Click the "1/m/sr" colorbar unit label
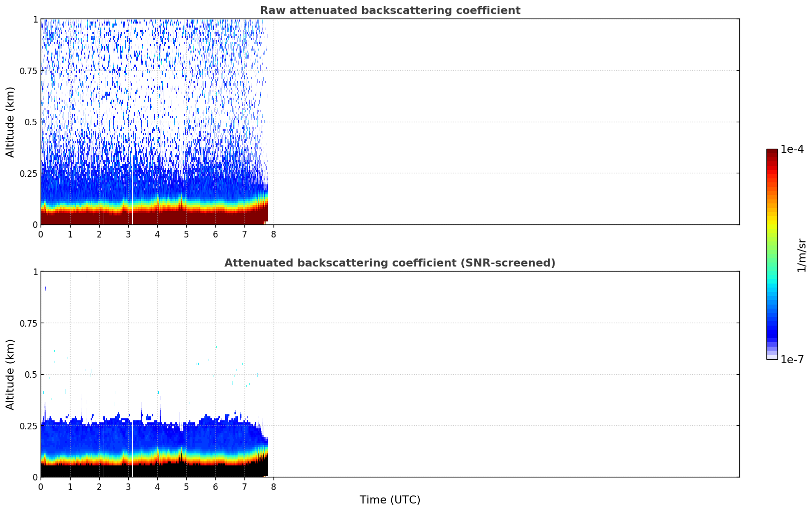 point(801,255)
